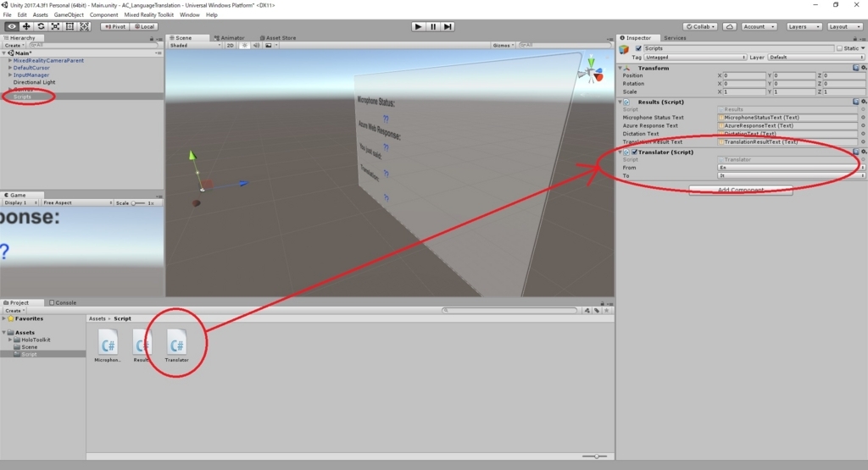The height and width of the screenshot is (470, 868).
Task: Select the Rect transform tool
Action: point(70,26)
